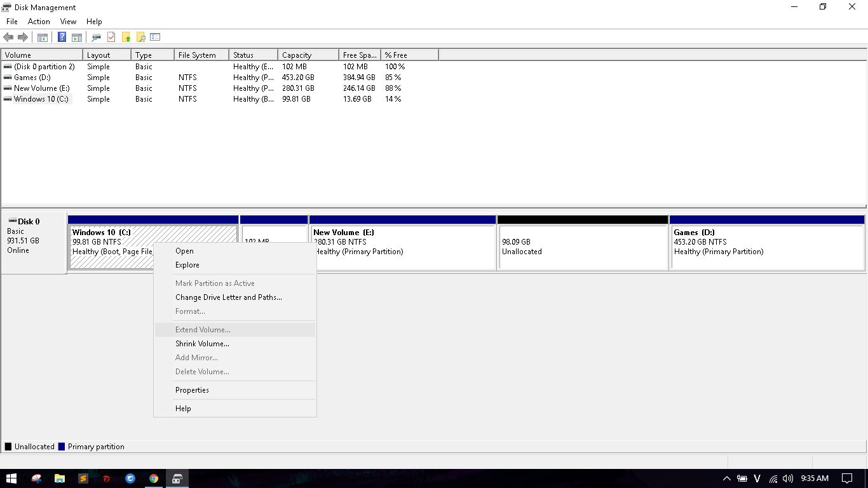Select Change Drive Letter and Paths option
Image resolution: width=868 pixels, height=488 pixels.
[228, 297]
